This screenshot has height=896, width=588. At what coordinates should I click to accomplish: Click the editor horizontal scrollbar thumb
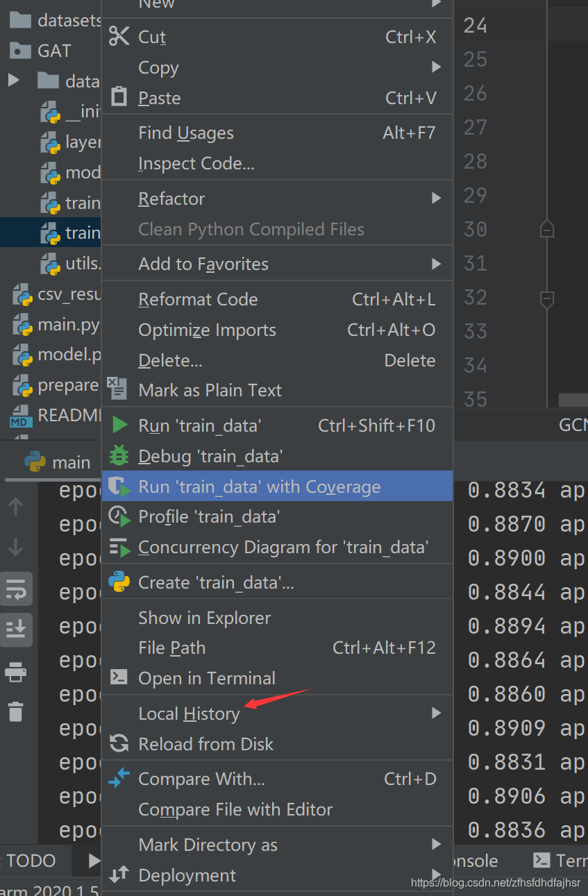(573, 400)
